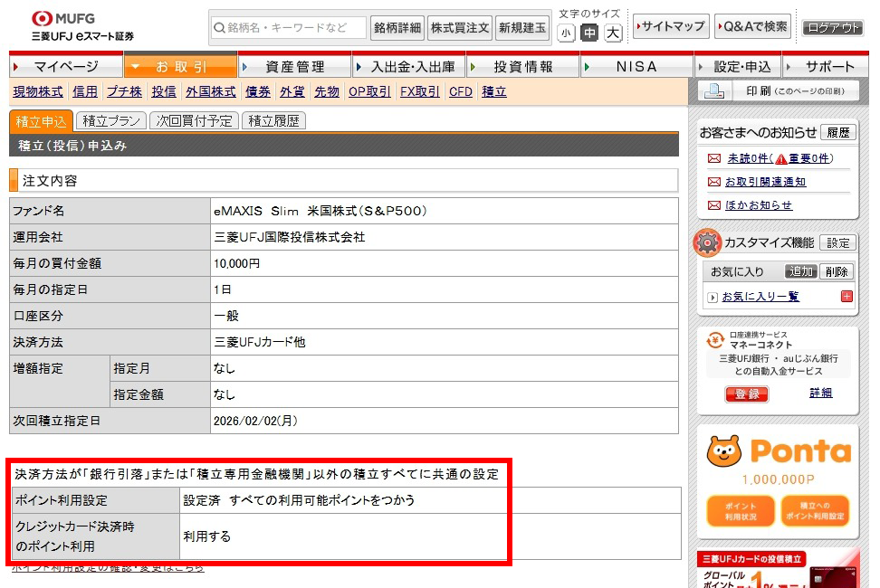Open the 外国株式 submenu link
880x588 pixels.
coord(210,91)
